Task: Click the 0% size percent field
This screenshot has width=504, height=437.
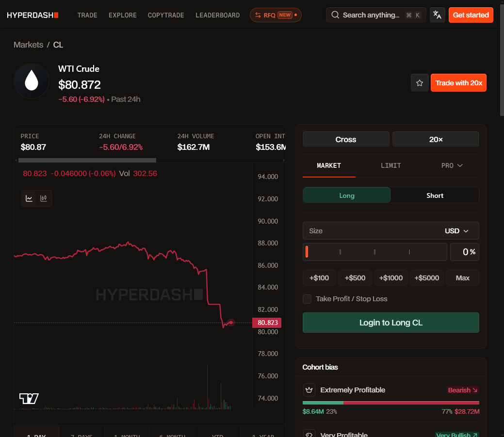Action: [x=465, y=252]
